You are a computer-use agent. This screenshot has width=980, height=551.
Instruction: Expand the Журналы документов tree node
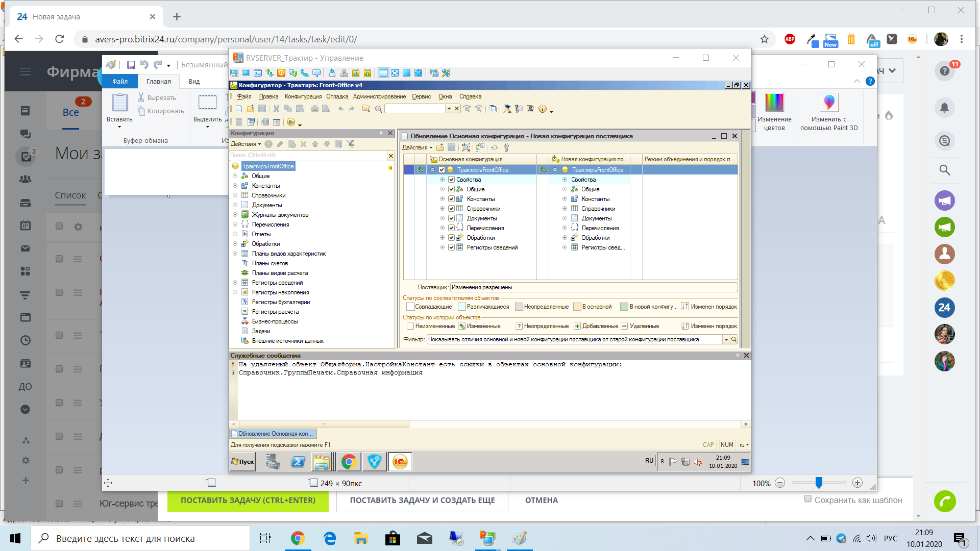(235, 215)
